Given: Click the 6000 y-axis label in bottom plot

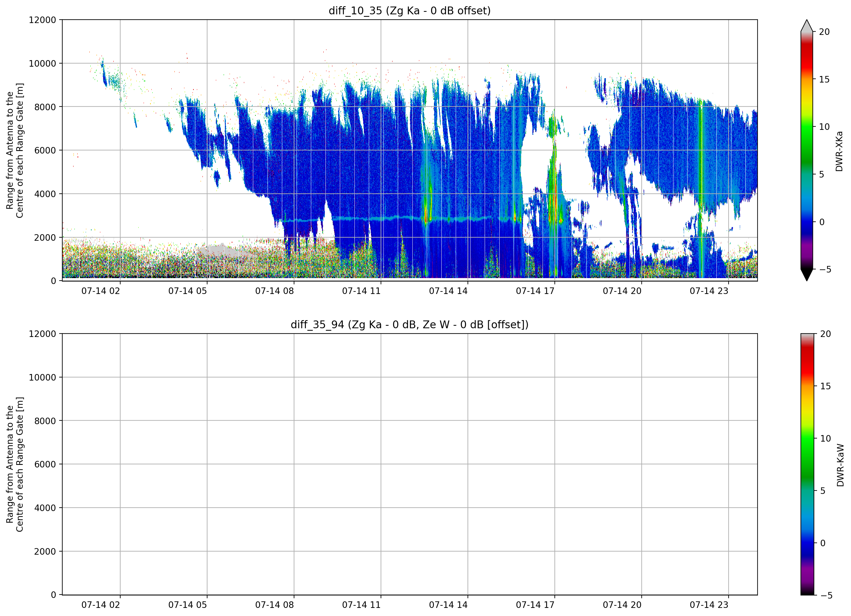Looking at the screenshot, I should [45, 464].
